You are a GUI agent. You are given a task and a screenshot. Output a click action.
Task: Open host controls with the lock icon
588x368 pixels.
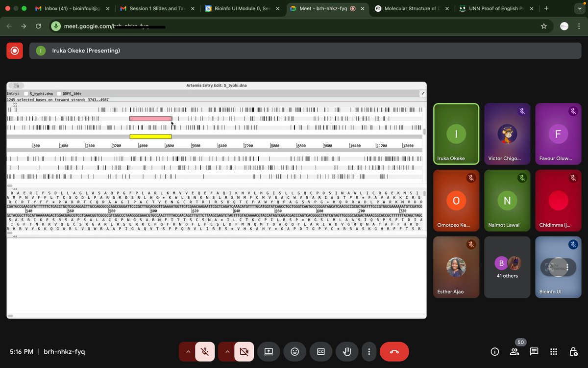coord(573,351)
